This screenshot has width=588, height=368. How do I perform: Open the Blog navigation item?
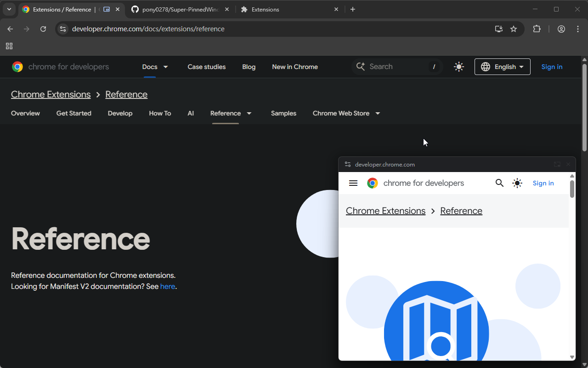(x=249, y=67)
